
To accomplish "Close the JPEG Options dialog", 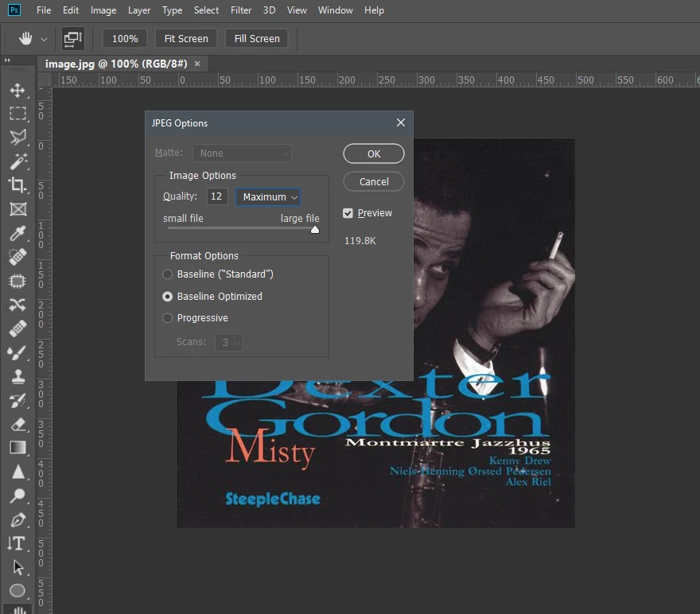I will [401, 122].
